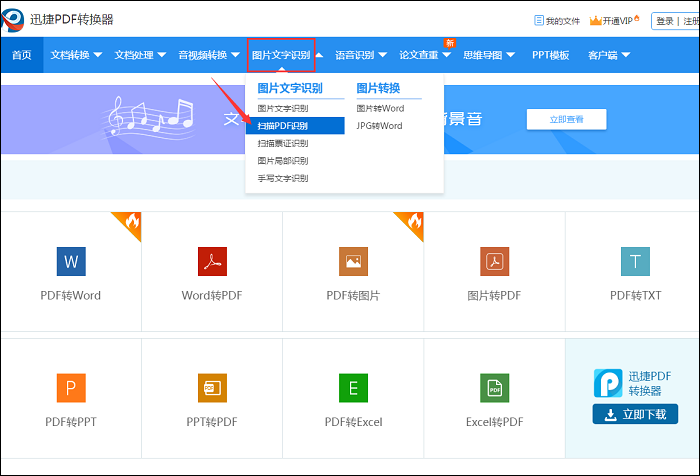Select 扫描PDF识别 from the dropdown

click(295, 125)
